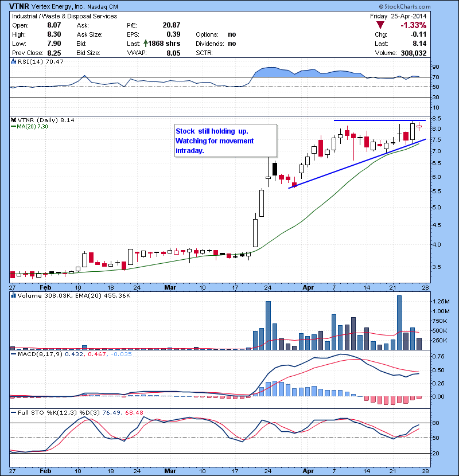
Task: Click the 0.75 level on MACD axis
Action: click(438, 356)
